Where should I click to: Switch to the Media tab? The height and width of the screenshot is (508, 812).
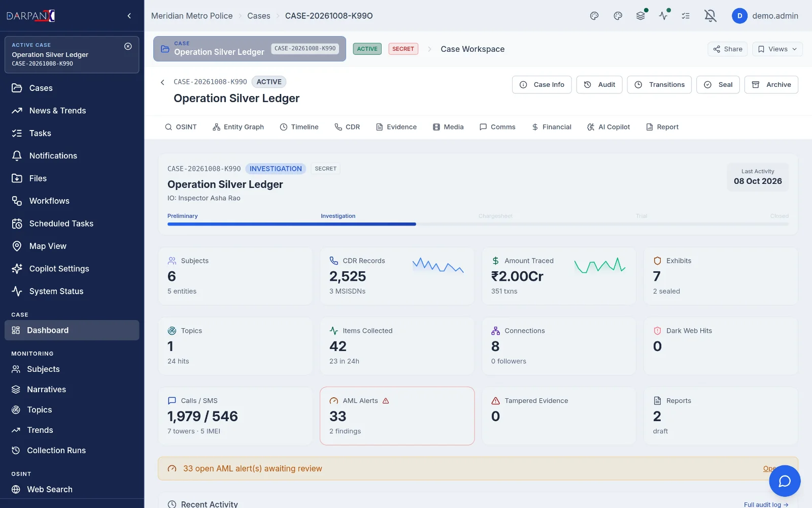[x=448, y=127]
